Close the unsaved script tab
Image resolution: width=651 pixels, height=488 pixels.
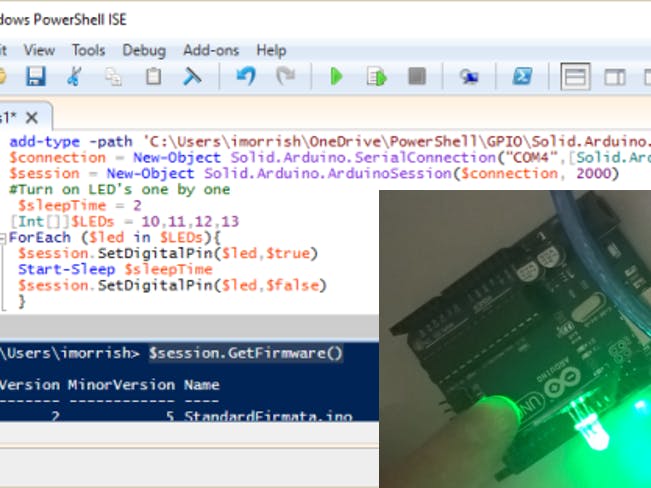tap(32, 118)
